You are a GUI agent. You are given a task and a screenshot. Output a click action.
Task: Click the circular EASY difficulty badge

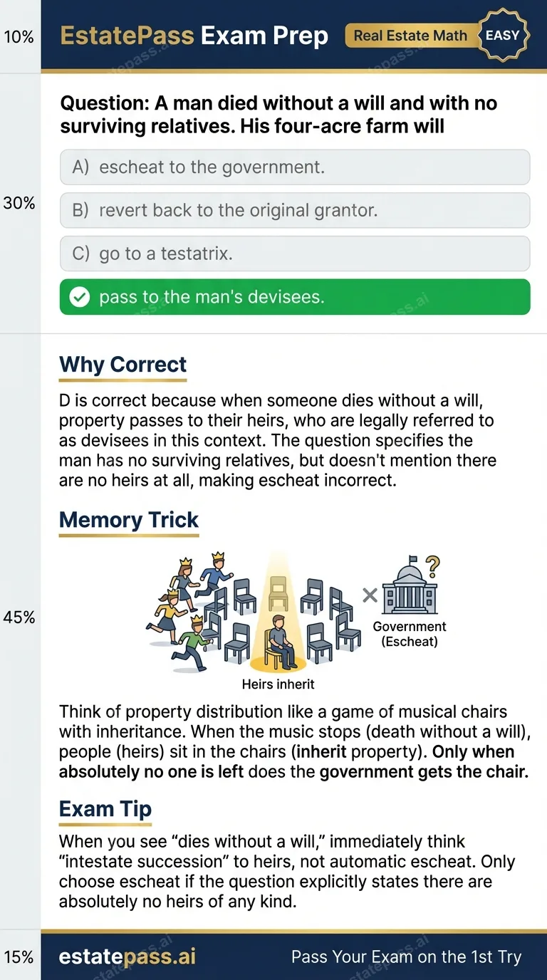(x=502, y=35)
